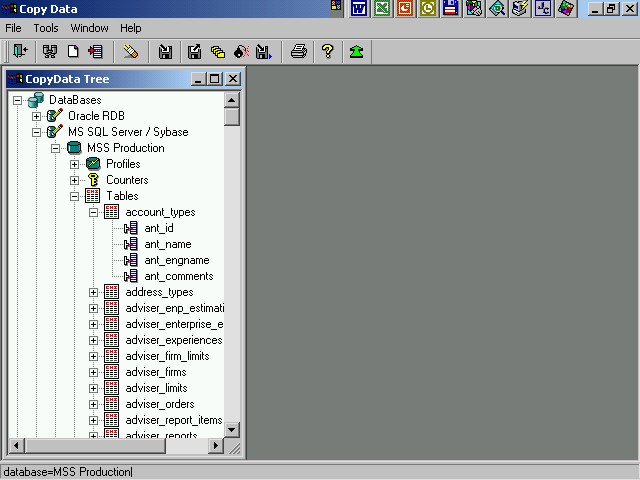Click the tree's vertical scrollbar down arrow
The image size is (640, 480).
pos(232,429)
